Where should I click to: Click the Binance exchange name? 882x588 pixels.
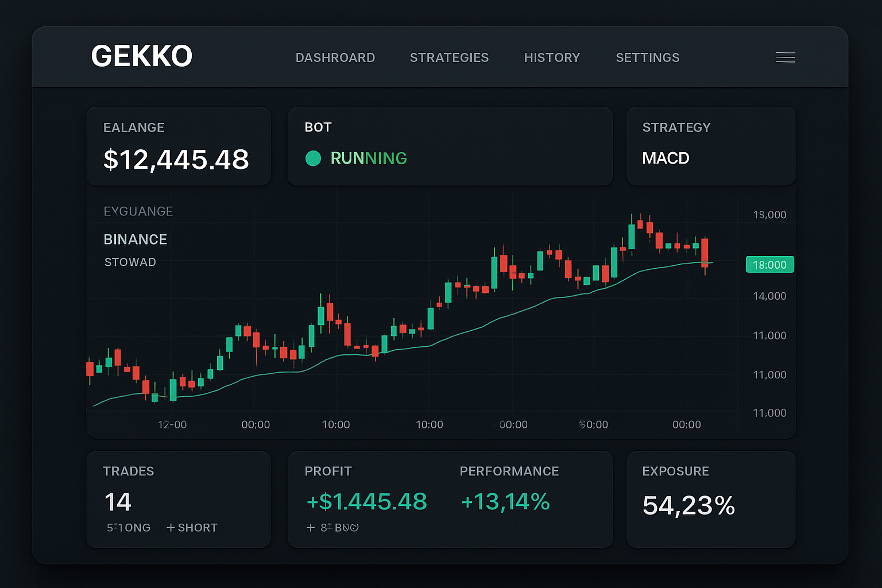(136, 239)
